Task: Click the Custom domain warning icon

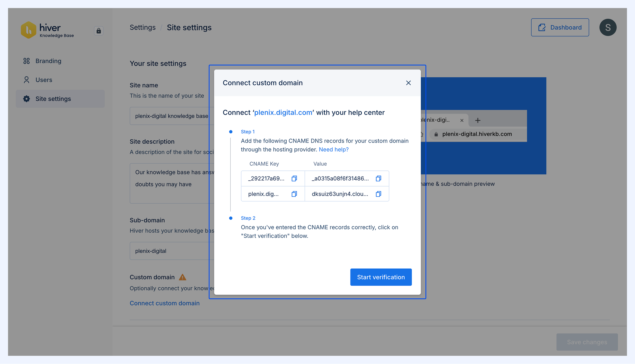Action: pos(182,277)
